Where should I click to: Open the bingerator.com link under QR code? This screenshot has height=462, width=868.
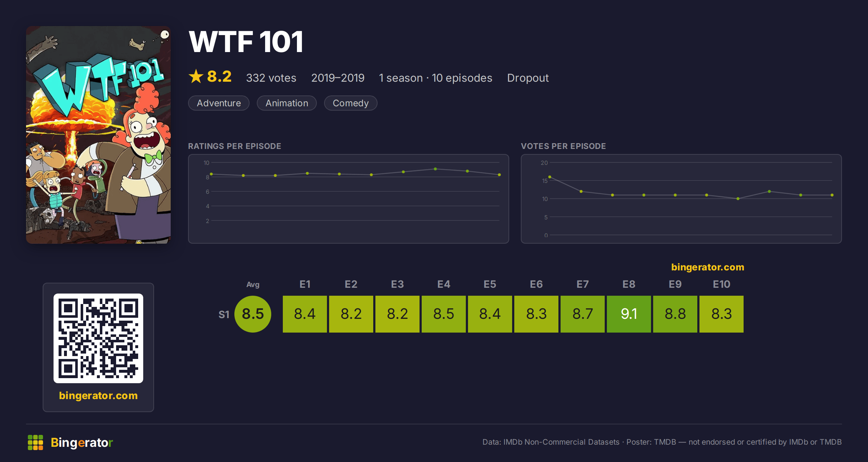[98, 395]
